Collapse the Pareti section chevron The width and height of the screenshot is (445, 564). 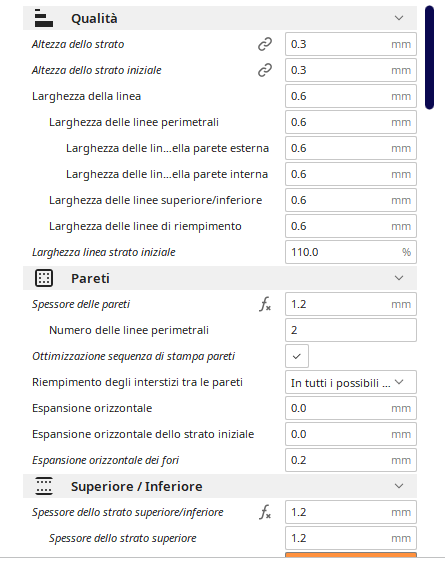coord(399,278)
